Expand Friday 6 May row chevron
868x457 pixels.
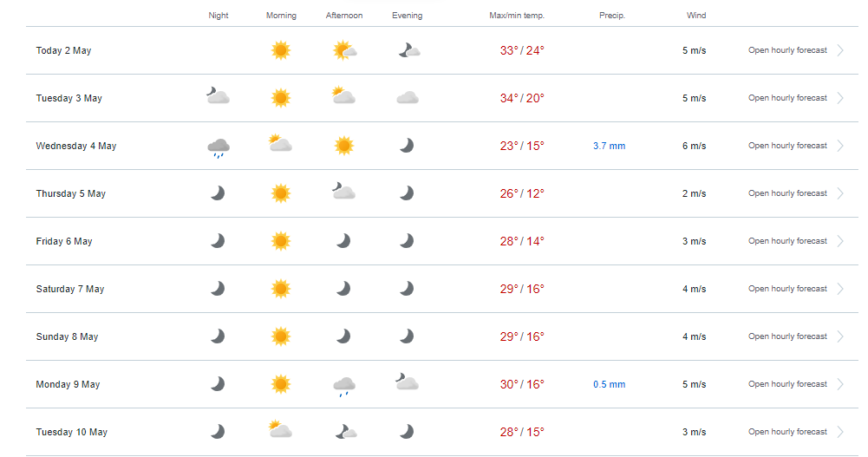coord(840,241)
